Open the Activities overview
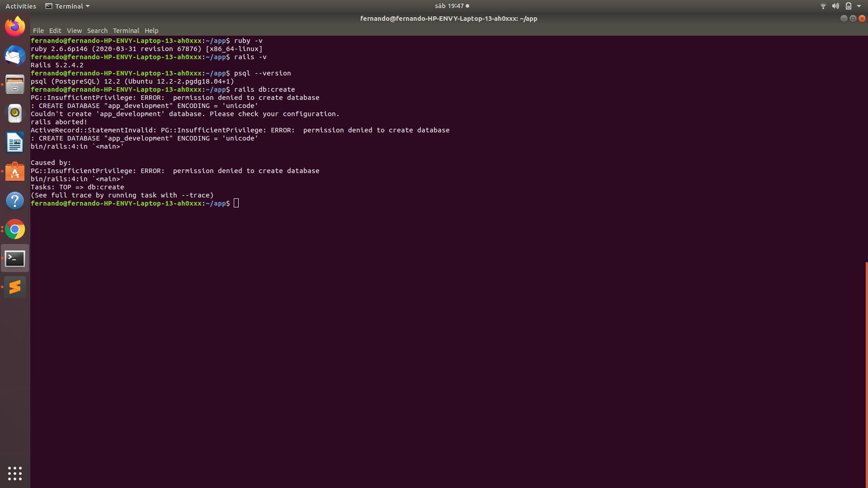 pos(21,6)
